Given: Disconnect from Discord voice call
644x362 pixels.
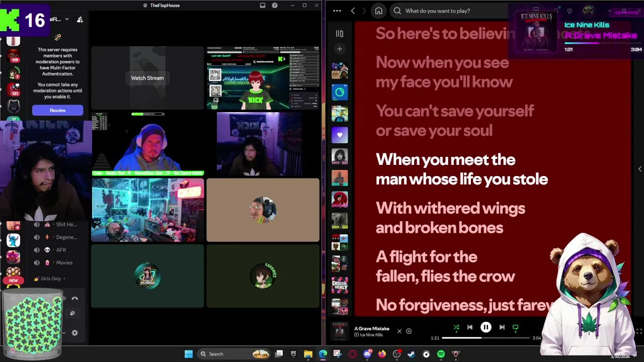Looking at the screenshot, I should tap(75, 299).
